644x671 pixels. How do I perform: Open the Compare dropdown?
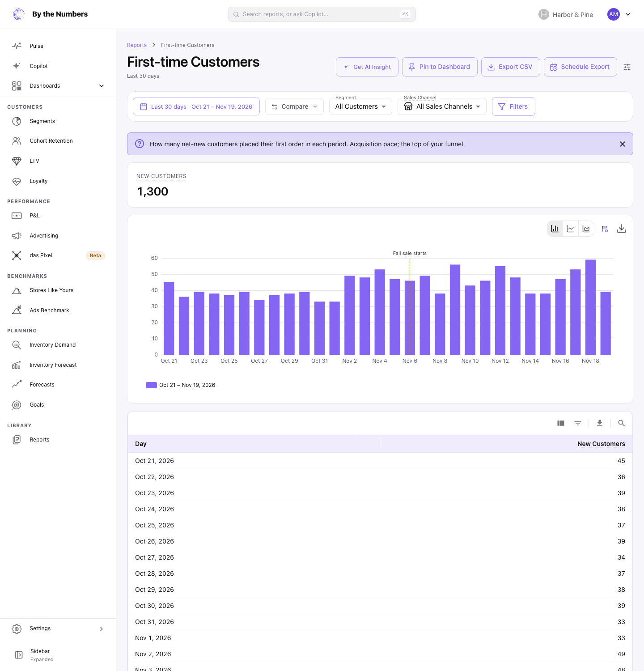[294, 106]
